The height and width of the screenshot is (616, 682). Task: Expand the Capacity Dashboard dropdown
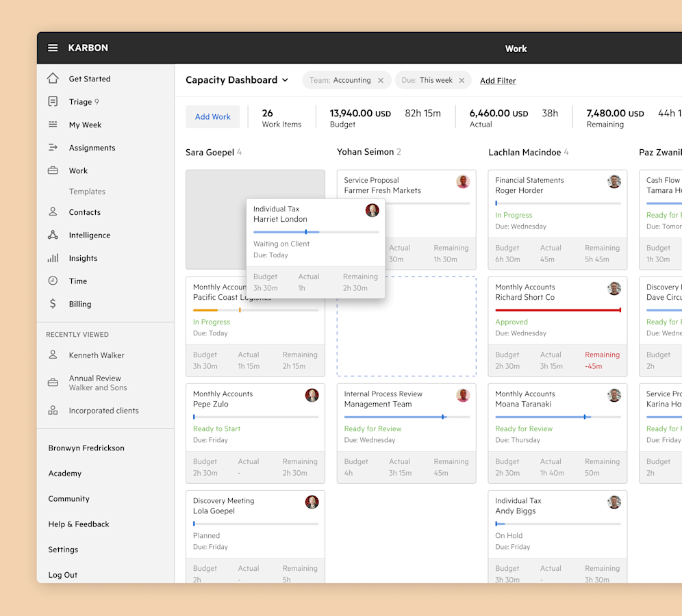point(286,80)
